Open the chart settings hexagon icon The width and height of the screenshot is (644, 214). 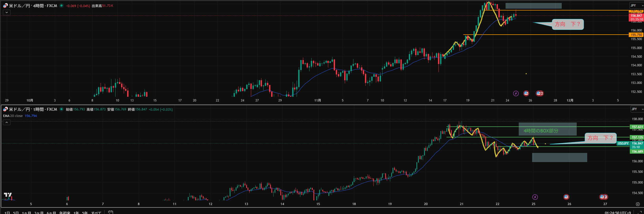click(x=638, y=204)
